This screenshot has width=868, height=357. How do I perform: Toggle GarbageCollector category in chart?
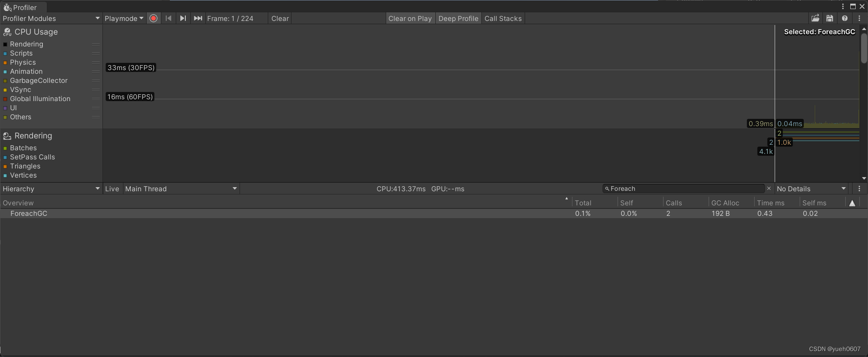[5, 81]
